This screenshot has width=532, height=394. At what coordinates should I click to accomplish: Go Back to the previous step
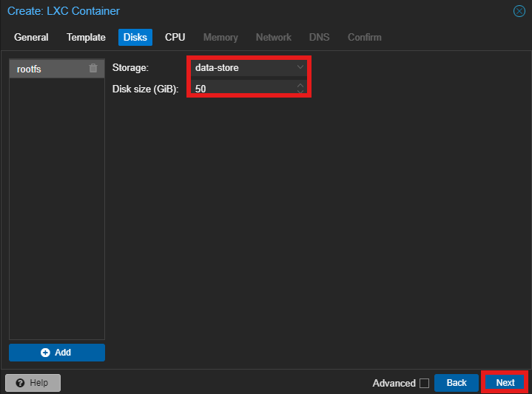[x=457, y=383]
